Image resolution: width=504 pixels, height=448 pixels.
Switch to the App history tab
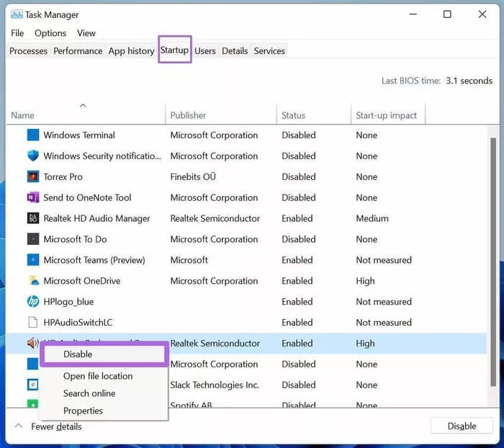coord(132,51)
